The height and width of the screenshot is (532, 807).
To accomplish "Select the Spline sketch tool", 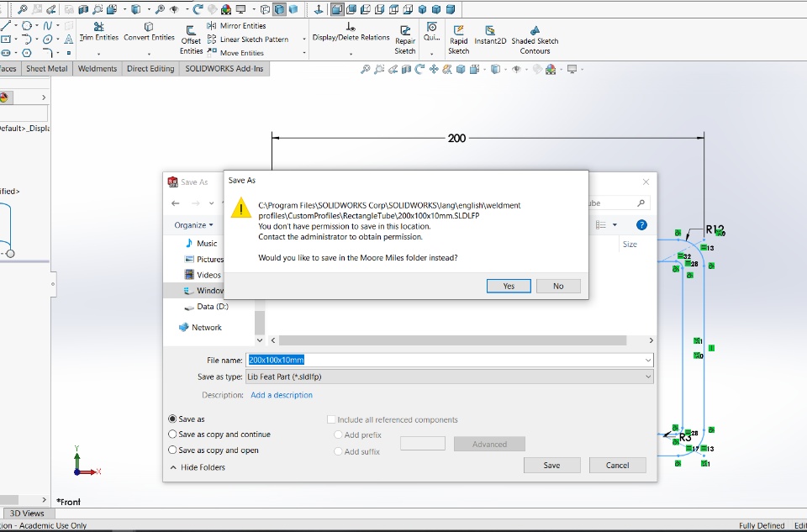I will [x=48, y=26].
